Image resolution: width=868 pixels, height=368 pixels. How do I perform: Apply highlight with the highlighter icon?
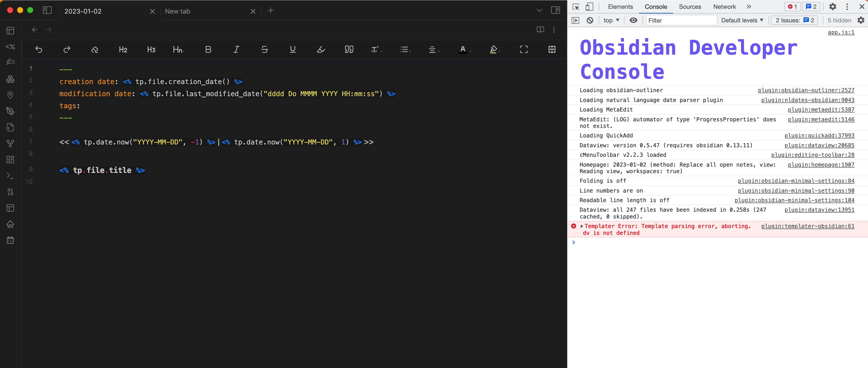321,50
